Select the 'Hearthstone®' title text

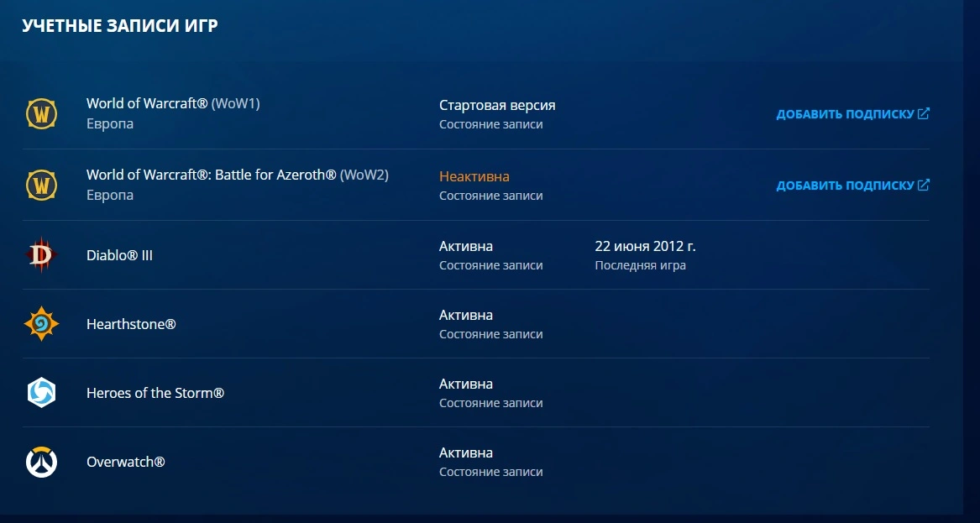(x=131, y=324)
